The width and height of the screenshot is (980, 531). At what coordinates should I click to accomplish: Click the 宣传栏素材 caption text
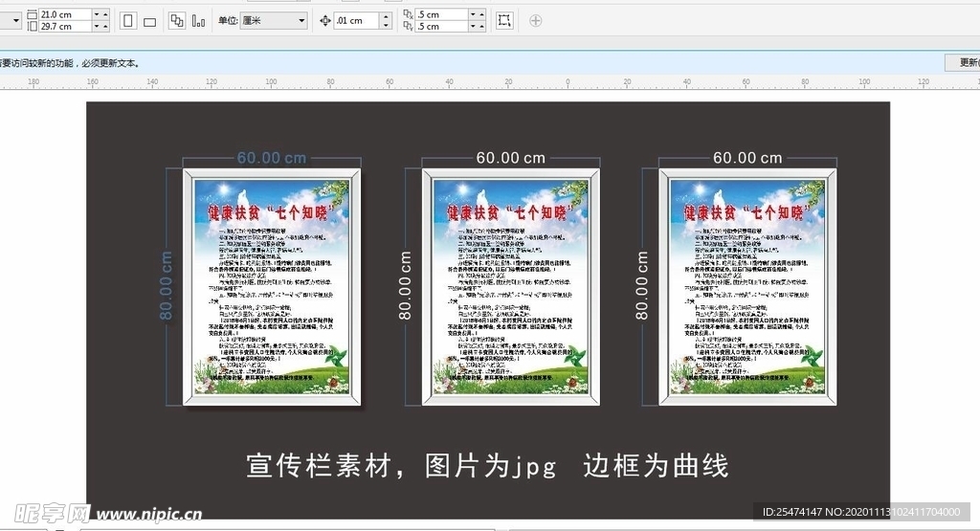pyautogui.click(x=487, y=466)
